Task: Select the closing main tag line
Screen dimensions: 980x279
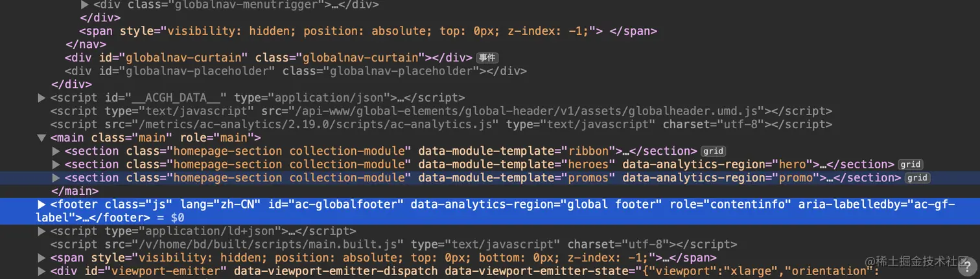Action: [75, 192]
